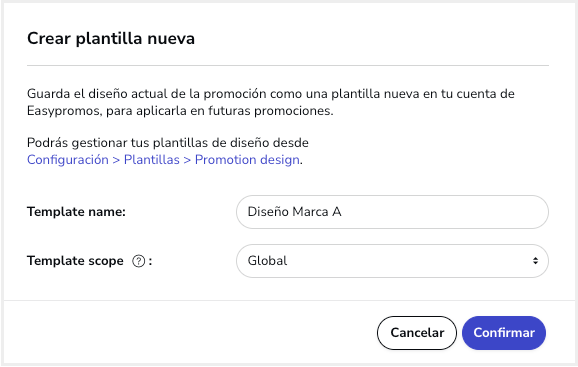Click the paragraph starting "Guarda el diseño actual"

click(x=271, y=102)
